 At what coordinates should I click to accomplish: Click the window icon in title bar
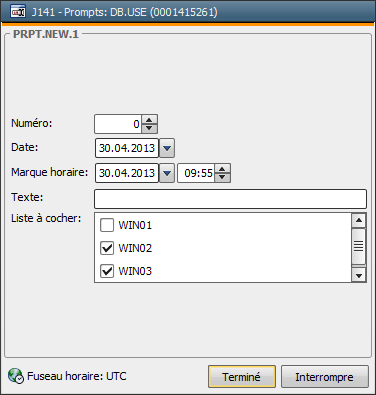[17, 12]
